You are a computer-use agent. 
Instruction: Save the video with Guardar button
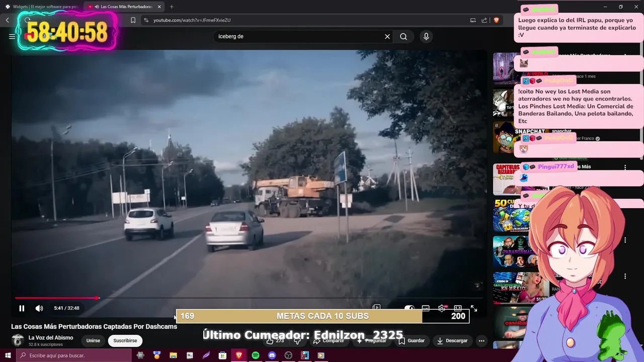[411, 340]
